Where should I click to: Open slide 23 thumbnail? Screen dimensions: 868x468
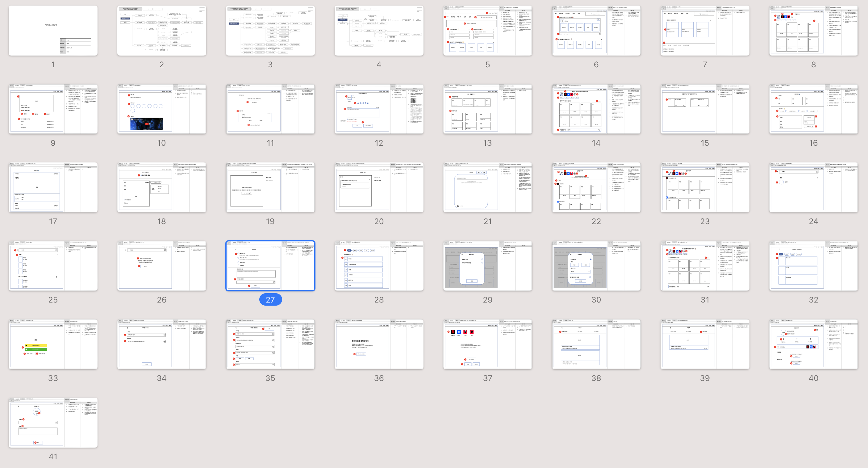pyautogui.click(x=705, y=187)
